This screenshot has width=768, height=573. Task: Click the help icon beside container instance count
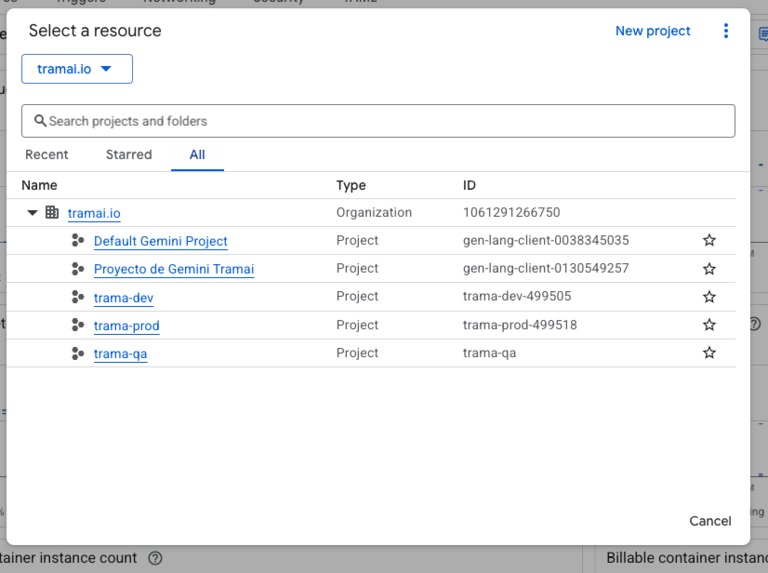tap(155, 558)
